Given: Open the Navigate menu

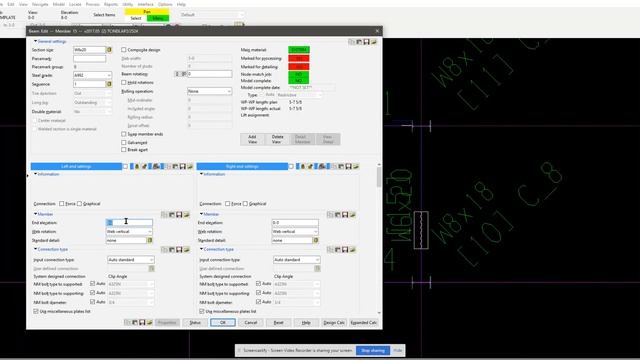Looking at the screenshot, I should [x=40, y=4].
